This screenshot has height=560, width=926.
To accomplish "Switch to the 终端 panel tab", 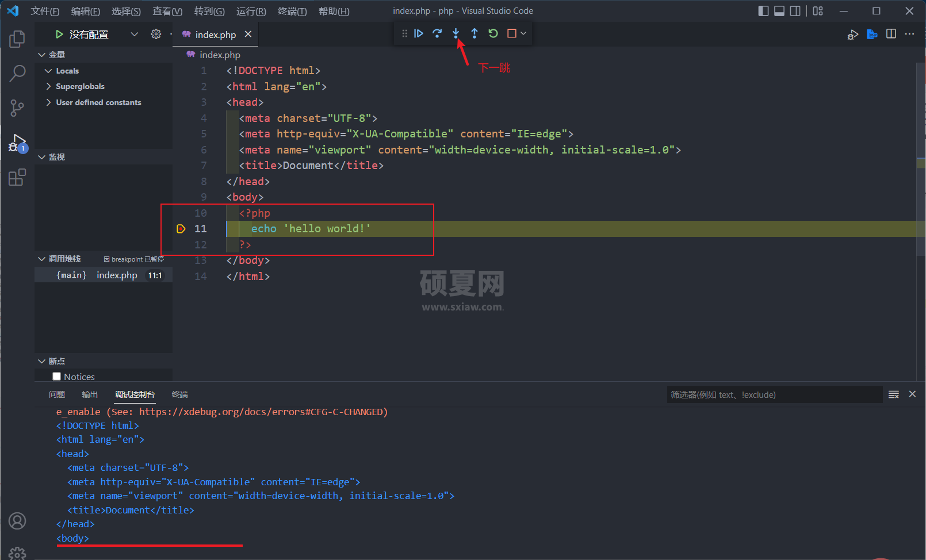I will [180, 394].
